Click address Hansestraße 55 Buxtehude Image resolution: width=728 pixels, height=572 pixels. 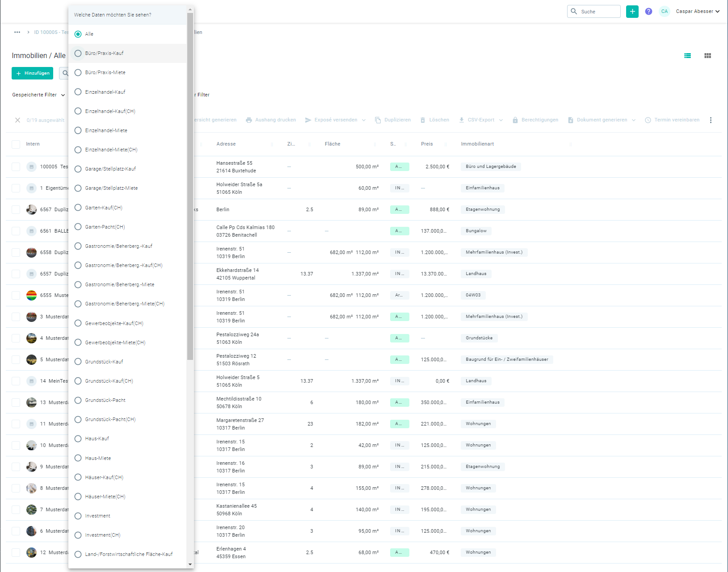[x=236, y=167]
